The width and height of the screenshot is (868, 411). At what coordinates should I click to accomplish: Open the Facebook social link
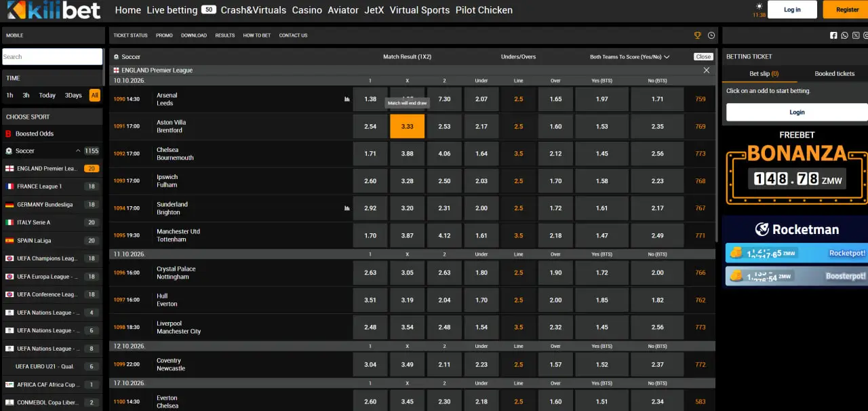833,35
